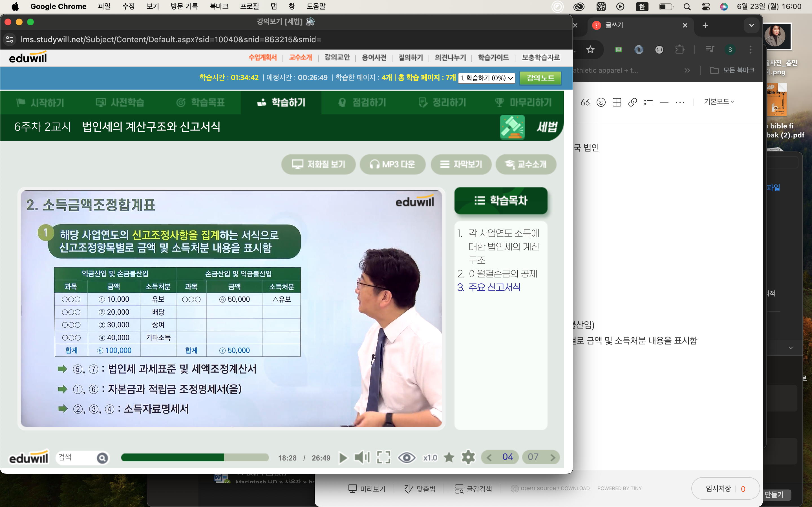This screenshot has width=812, height=507.
Task: Open the 학습하기 (0%) page dropdown
Action: pyautogui.click(x=487, y=78)
